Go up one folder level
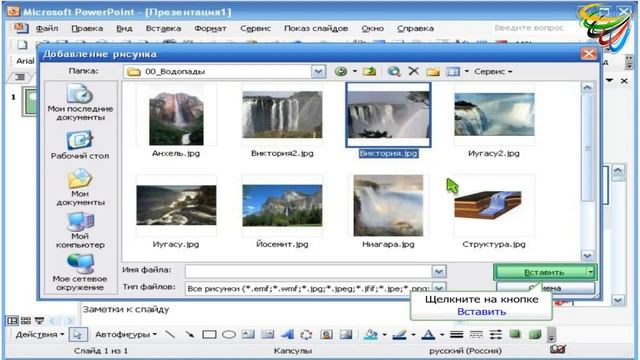640x360 pixels. click(369, 71)
